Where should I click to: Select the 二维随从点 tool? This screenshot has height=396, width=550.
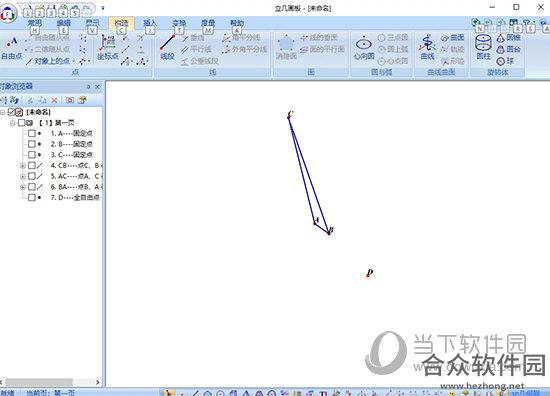click(48, 49)
